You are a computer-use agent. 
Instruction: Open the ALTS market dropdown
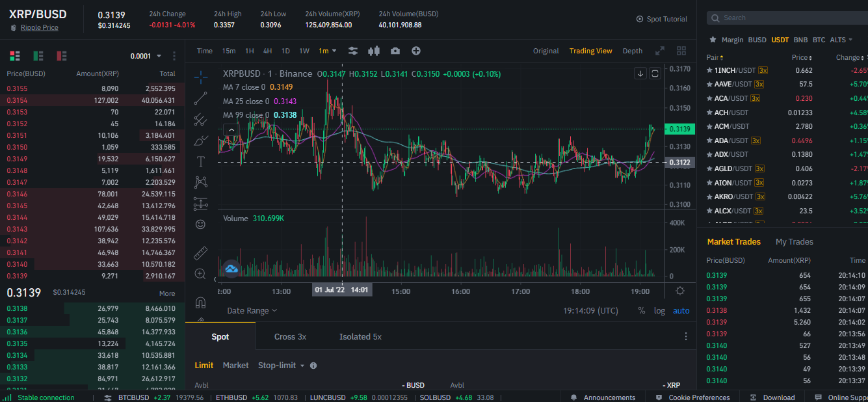point(841,40)
